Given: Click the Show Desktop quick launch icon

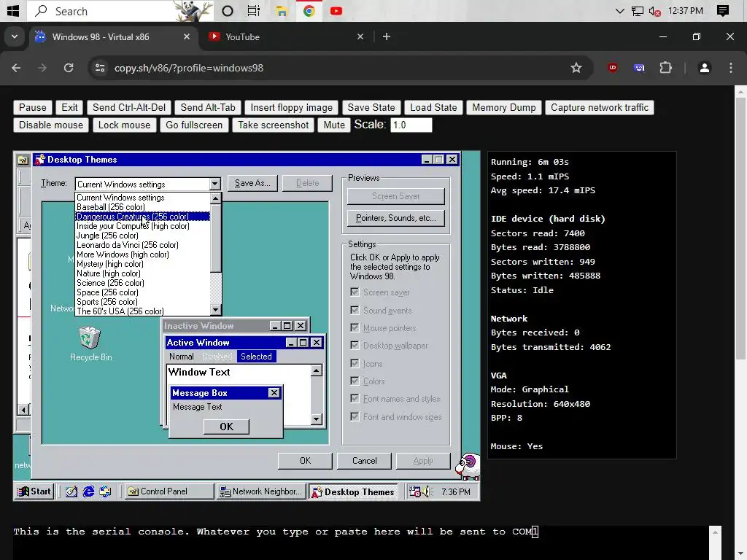Looking at the screenshot, I should coord(71,491).
